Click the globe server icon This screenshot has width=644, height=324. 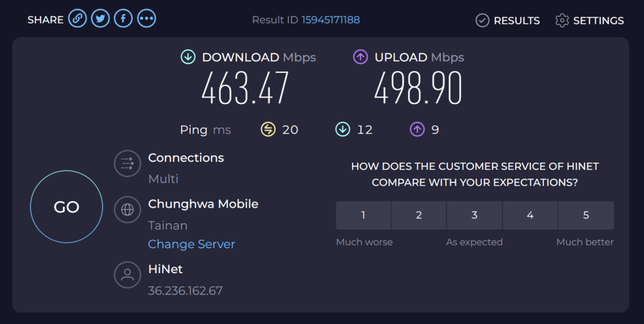(127, 209)
